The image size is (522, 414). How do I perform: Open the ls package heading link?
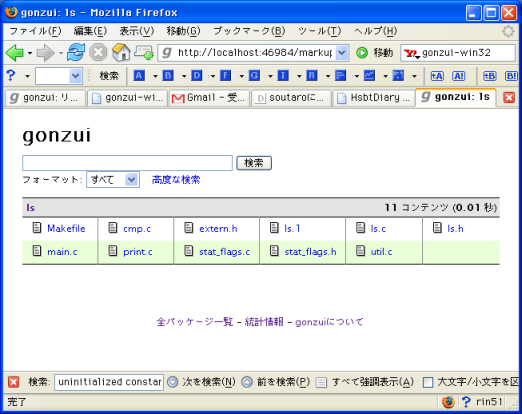[30, 208]
